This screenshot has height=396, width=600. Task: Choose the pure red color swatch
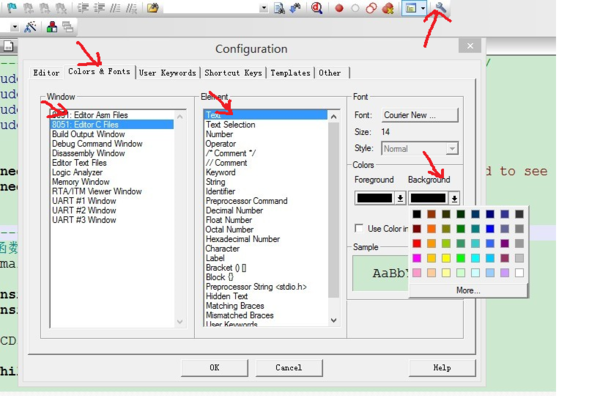(x=417, y=243)
